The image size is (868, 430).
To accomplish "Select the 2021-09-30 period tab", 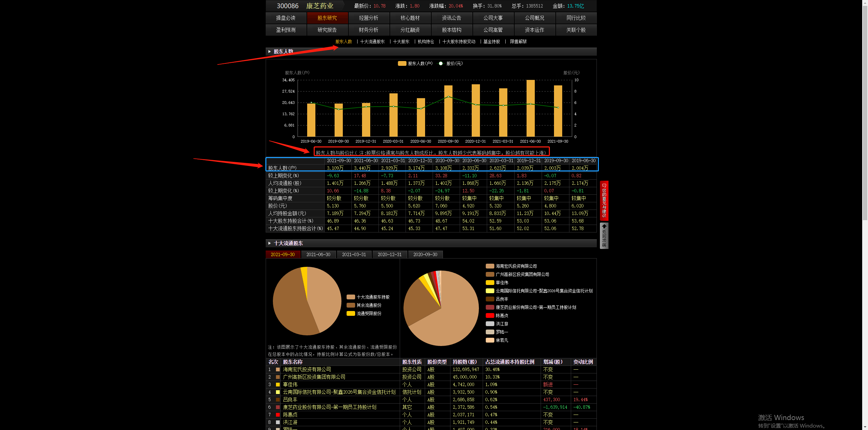I will (x=283, y=254).
